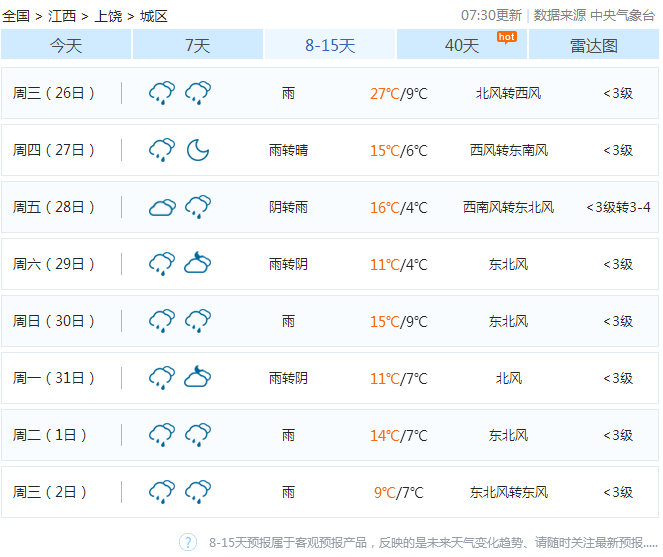Image resolution: width=663 pixels, height=557 pixels.
Task: Click the second rain icon for Tuesday 1日
Action: pos(198,435)
